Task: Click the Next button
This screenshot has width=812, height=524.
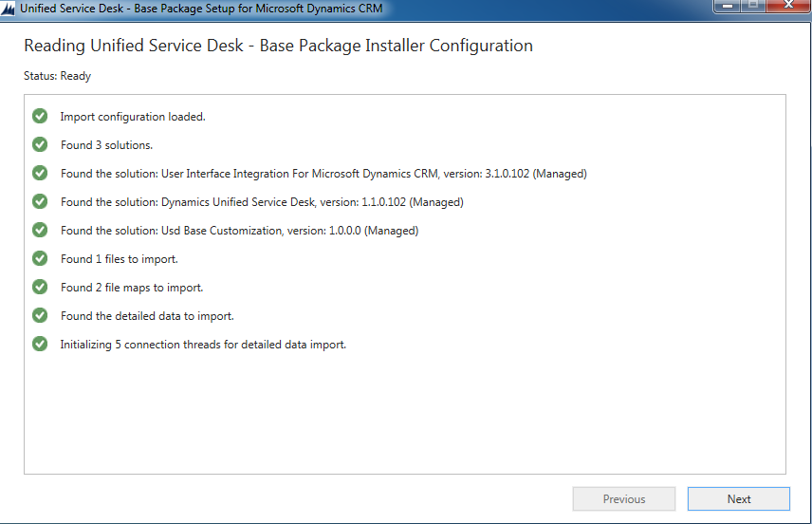Action: (738, 499)
